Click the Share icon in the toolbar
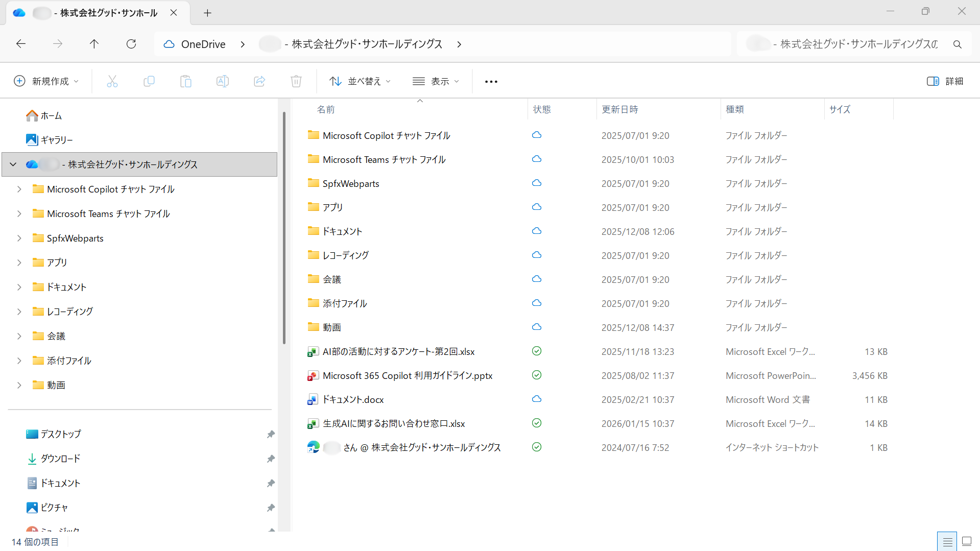980x551 pixels. point(259,81)
